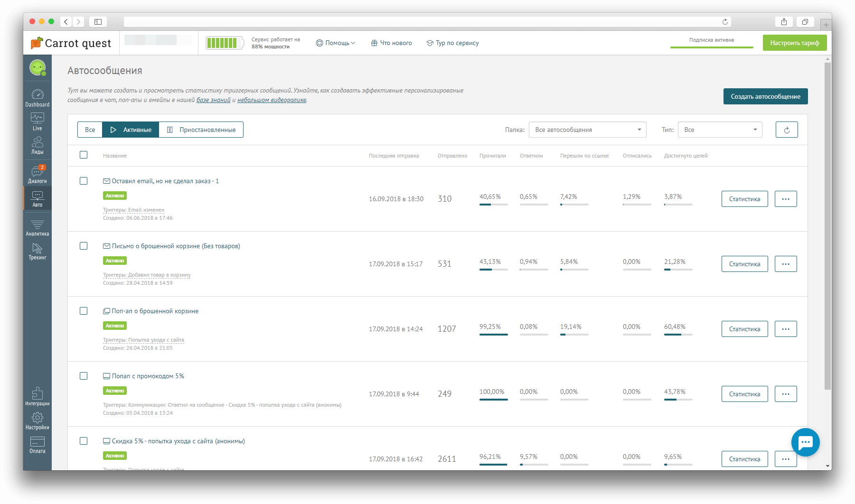Open Что нового menu item

pos(391,43)
